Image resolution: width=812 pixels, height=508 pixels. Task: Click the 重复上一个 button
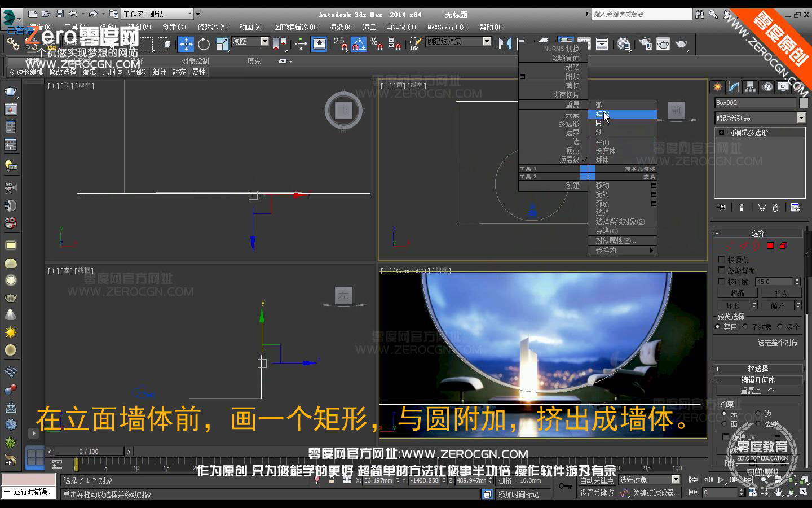click(758, 391)
